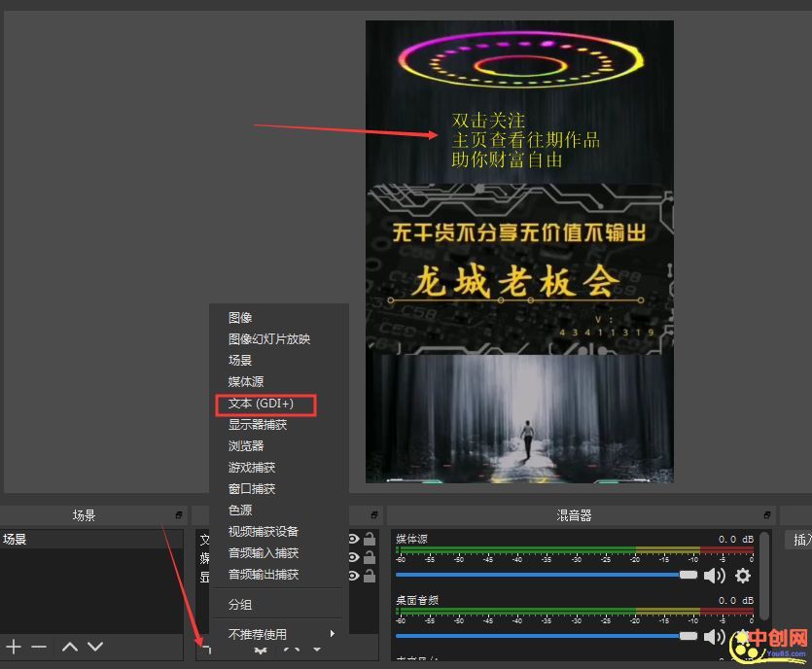This screenshot has height=669, width=812.
Task: Open the 媒体源 audio settings gear
Action: pos(743,576)
